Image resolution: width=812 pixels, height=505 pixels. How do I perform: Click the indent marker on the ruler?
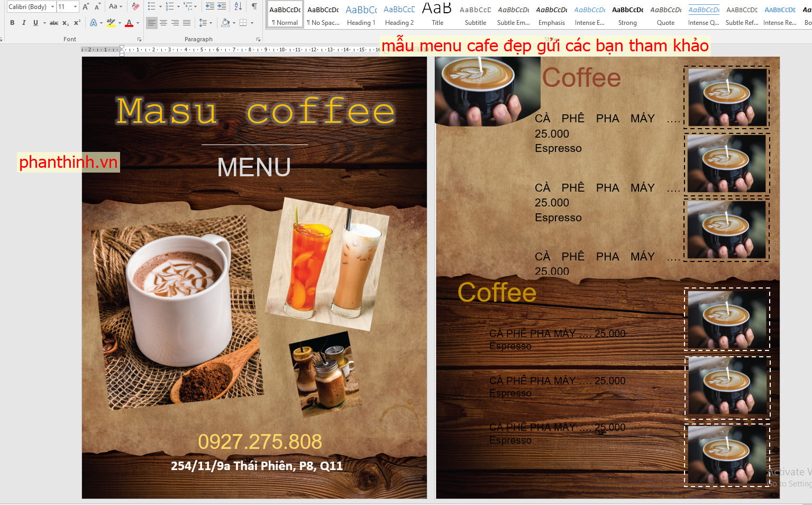point(122,50)
